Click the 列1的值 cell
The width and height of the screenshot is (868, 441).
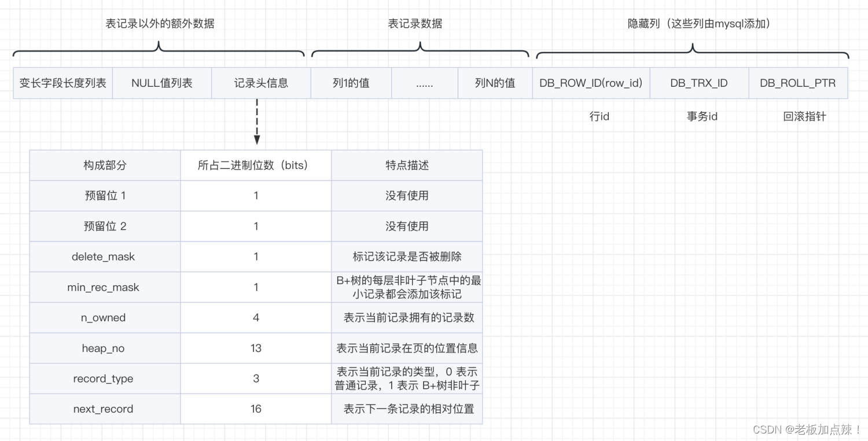351,83
